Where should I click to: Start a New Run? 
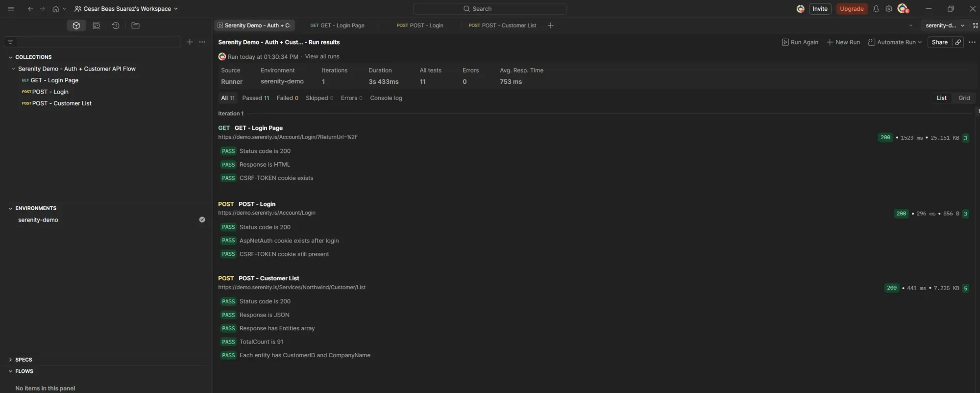pos(843,42)
